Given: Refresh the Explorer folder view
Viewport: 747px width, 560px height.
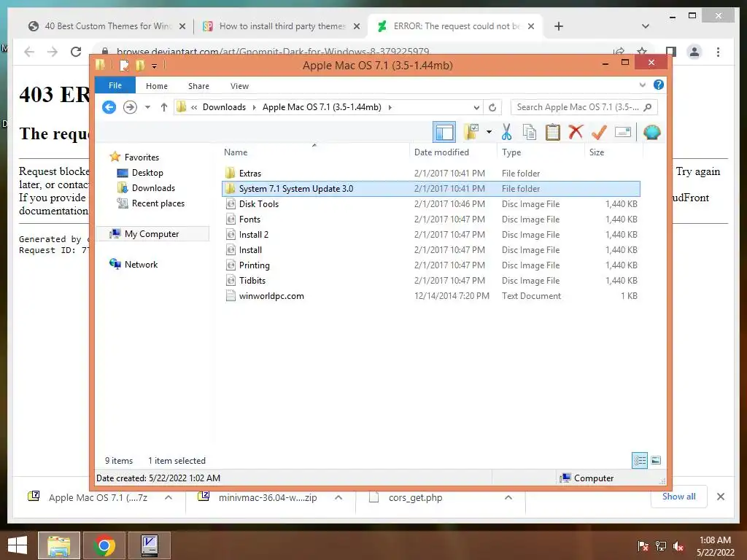Looking at the screenshot, I should 492,107.
